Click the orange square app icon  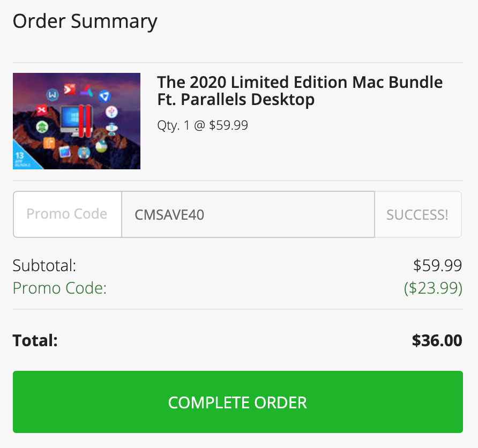tap(49, 143)
